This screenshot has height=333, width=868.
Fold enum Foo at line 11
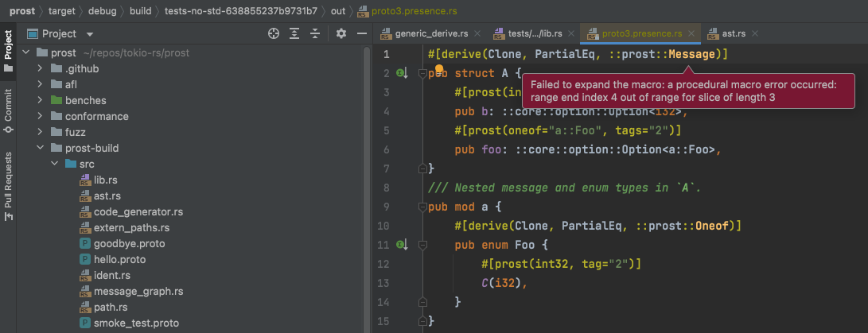click(x=422, y=244)
